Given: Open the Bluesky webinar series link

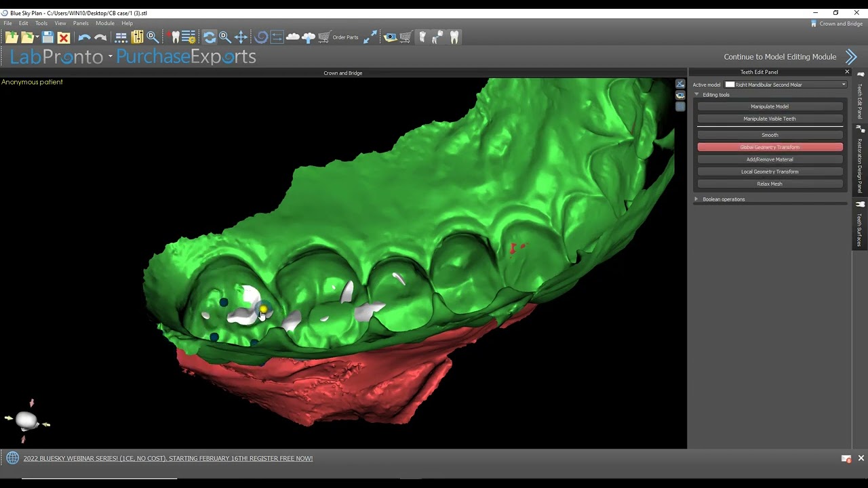Looking at the screenshot, I should point(168,459).
